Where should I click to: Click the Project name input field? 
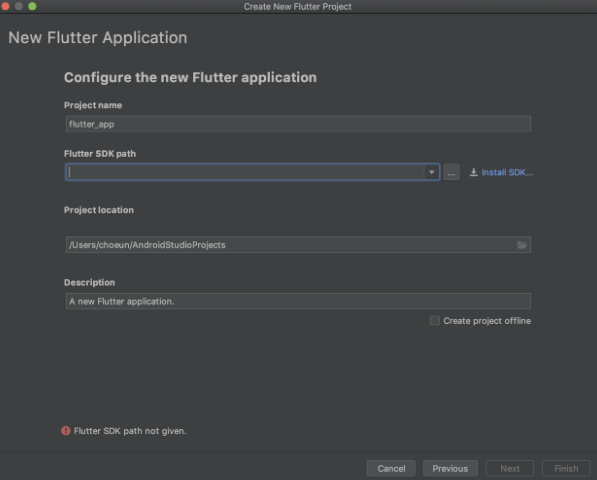click(298, 124)
